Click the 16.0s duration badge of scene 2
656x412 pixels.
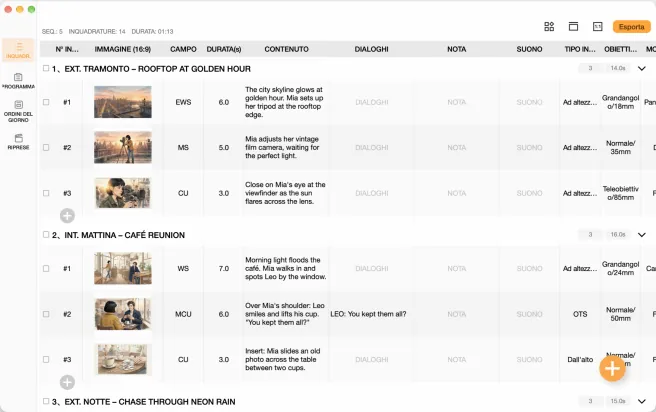(618, 235)
